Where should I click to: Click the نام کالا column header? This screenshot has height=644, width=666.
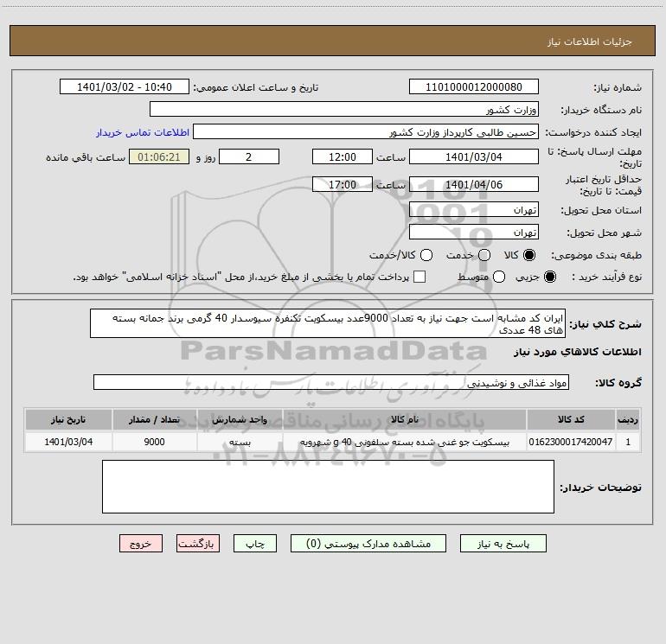pos(405,419)
